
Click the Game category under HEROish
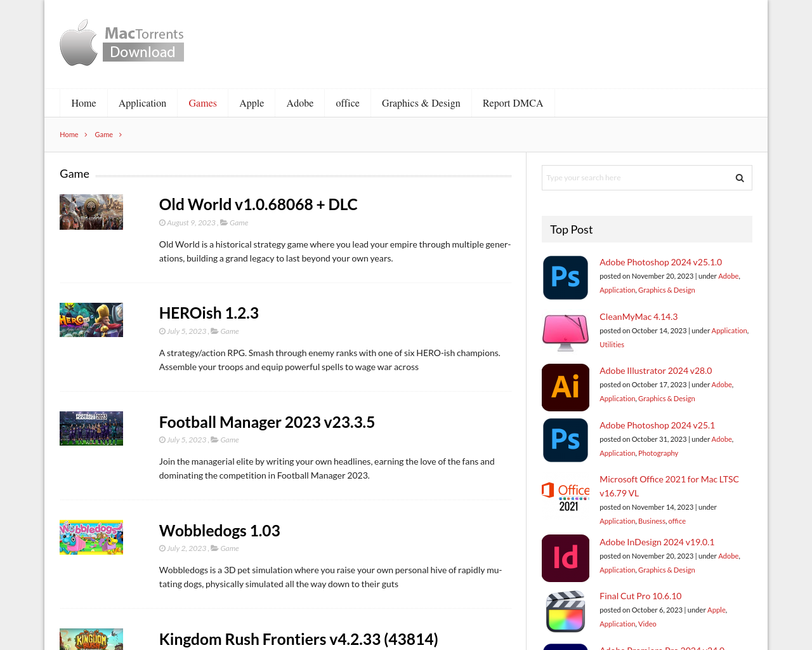click(230, 331)
